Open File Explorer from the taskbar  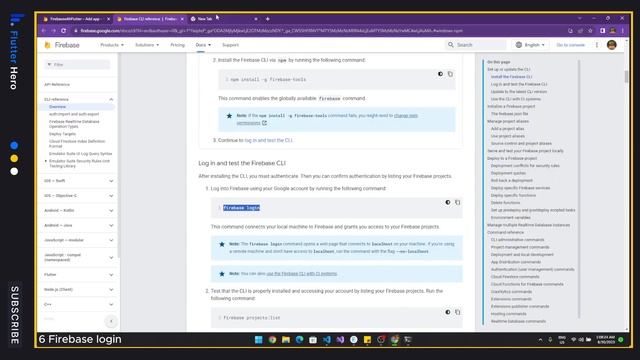tap(286, 340)
